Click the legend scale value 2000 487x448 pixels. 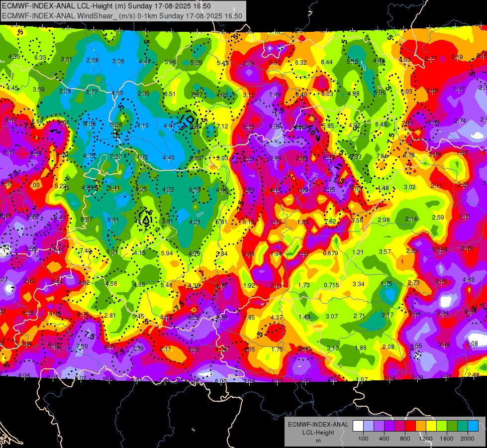[x=468, y=439]
